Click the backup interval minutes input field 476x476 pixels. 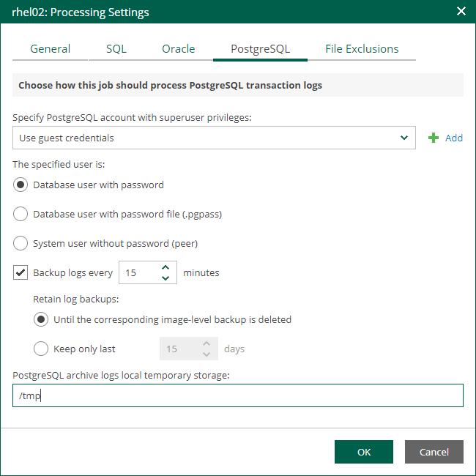[x=139, y=273]
